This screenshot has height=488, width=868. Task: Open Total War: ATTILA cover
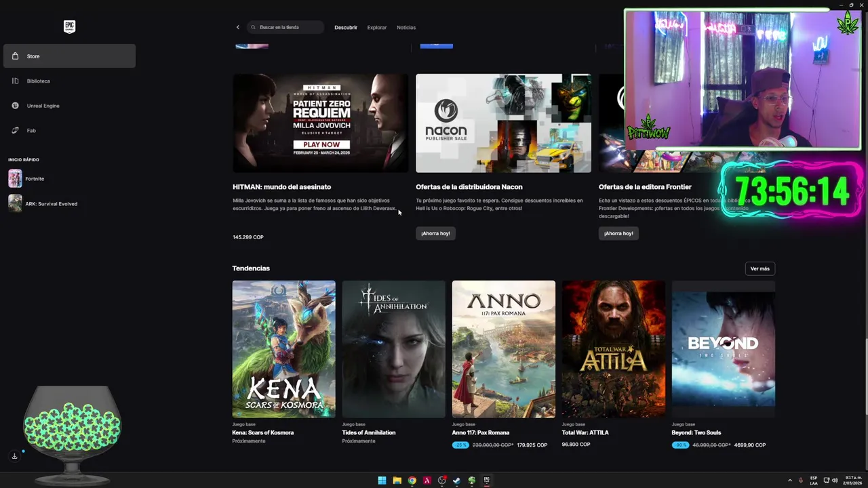[613, 349]
